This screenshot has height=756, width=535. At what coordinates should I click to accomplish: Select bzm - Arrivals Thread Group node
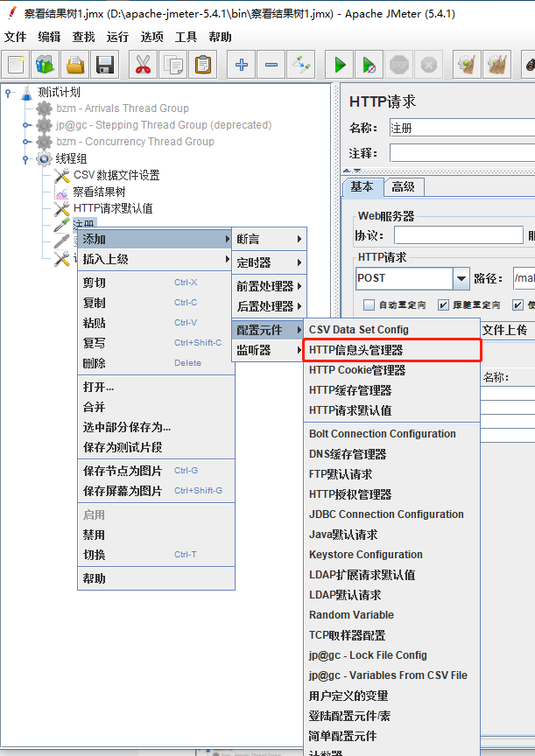[122, 108]
